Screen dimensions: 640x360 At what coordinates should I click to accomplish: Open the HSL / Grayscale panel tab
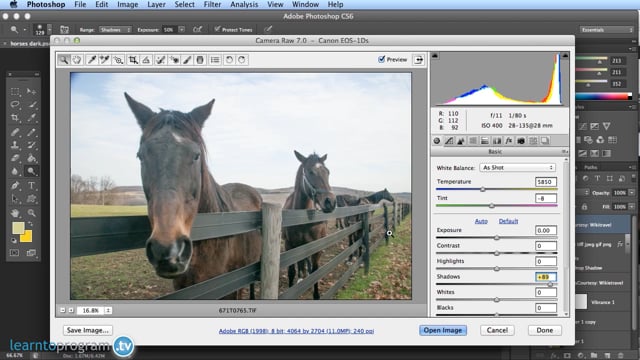[473, 141]
